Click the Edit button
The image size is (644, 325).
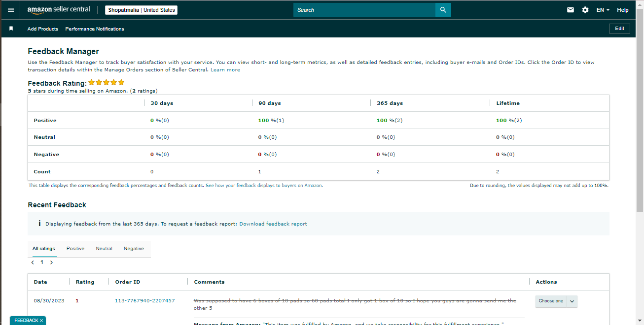[x=620, y=29]
